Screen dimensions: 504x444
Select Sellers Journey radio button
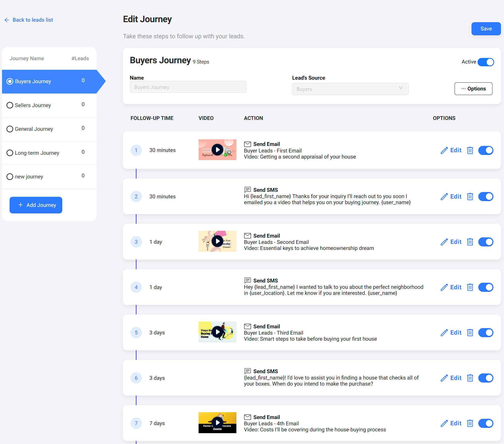[x=10, y=105]
